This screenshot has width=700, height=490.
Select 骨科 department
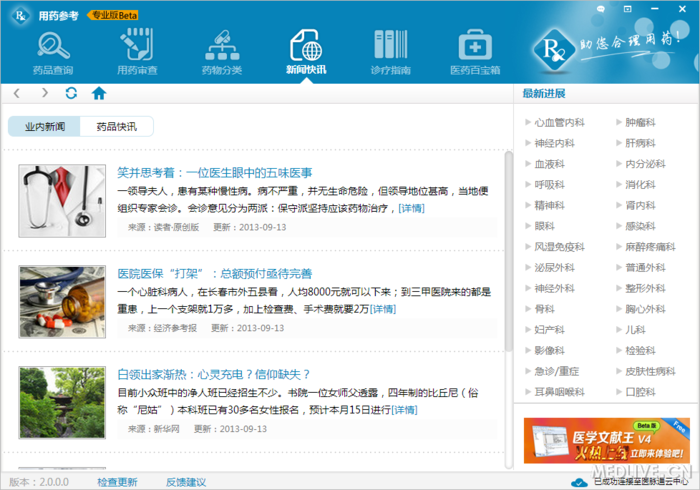click(x=540, y=309)
